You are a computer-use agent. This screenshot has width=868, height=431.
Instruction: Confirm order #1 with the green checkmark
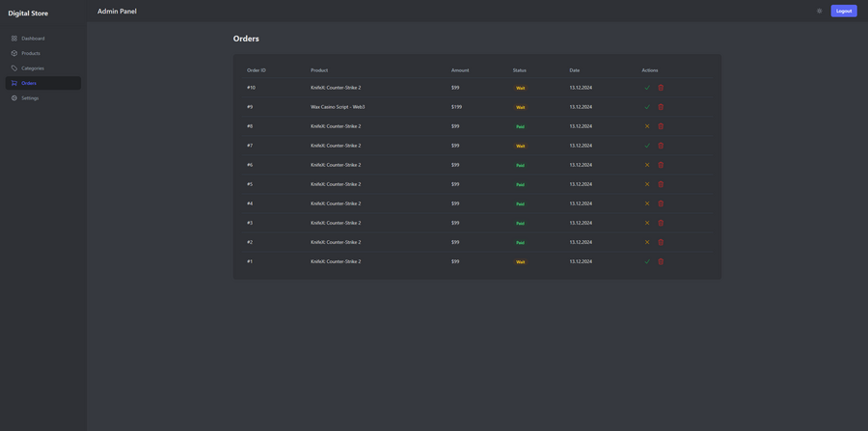tap(647, 261)
